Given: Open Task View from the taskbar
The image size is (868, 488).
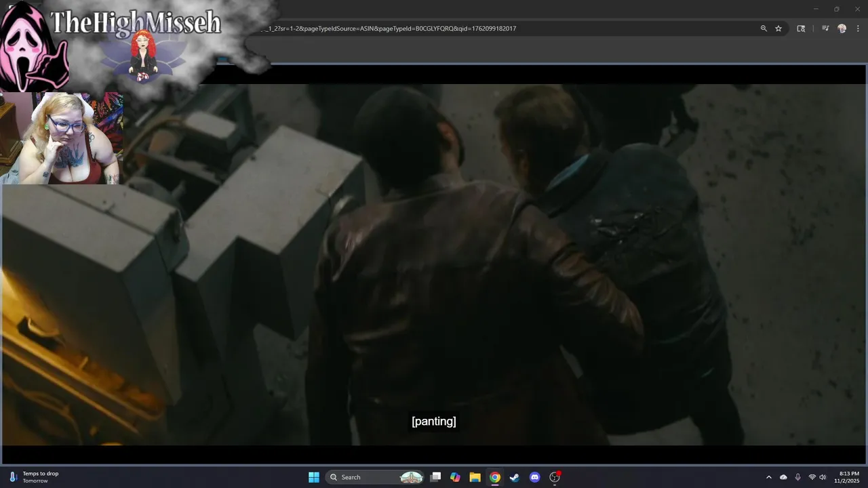Looking at the screenshot, I should point(436,477).
